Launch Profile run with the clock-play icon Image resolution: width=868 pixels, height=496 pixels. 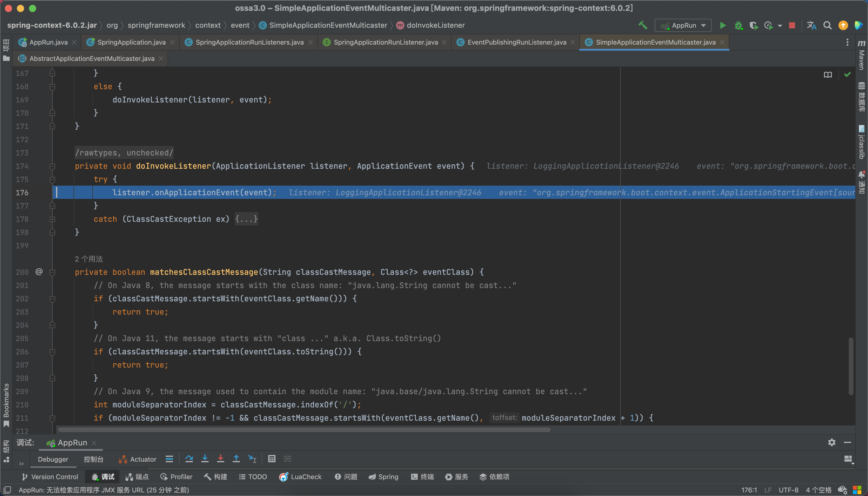tap(769, 26)
